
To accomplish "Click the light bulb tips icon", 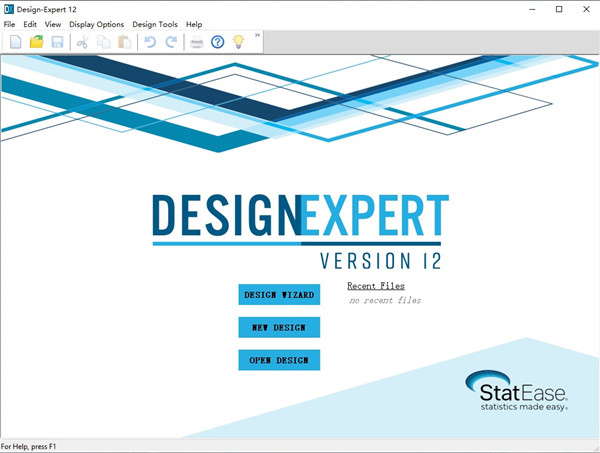I will 239,42.
